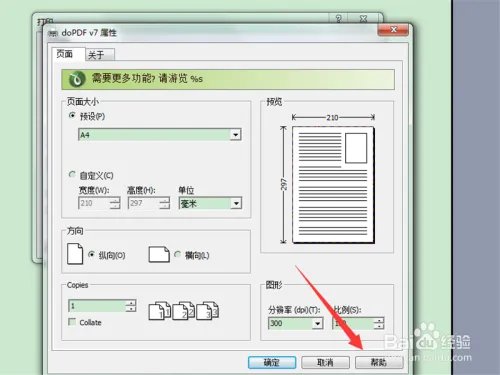The width and height of the screenshot is (500, 375).
Task: Click the landscape page orientation icon
Action: [x=159, y=254]
